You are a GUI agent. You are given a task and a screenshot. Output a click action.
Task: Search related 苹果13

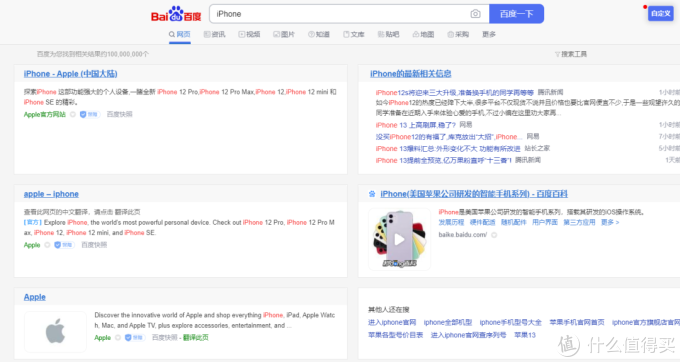click(525, 335)
